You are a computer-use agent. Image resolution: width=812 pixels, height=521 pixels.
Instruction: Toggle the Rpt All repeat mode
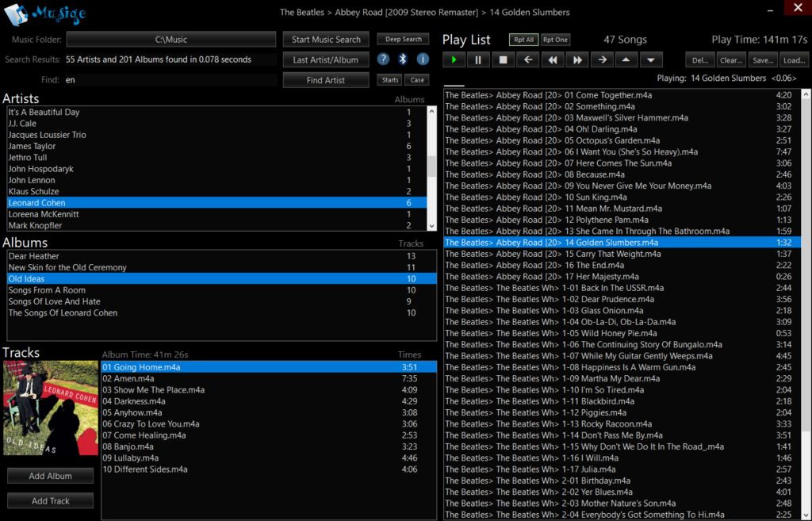pyautogui.click(x=523, y=40)
